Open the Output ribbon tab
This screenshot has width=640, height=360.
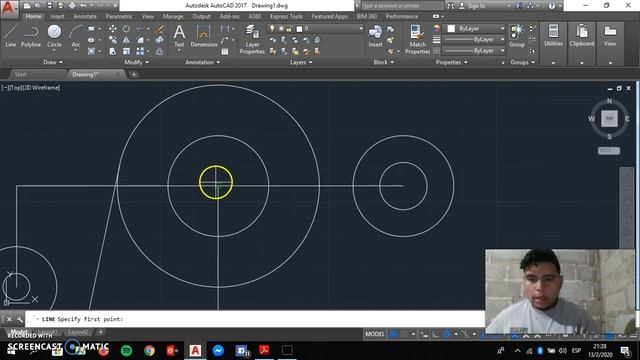click(201, 16)
